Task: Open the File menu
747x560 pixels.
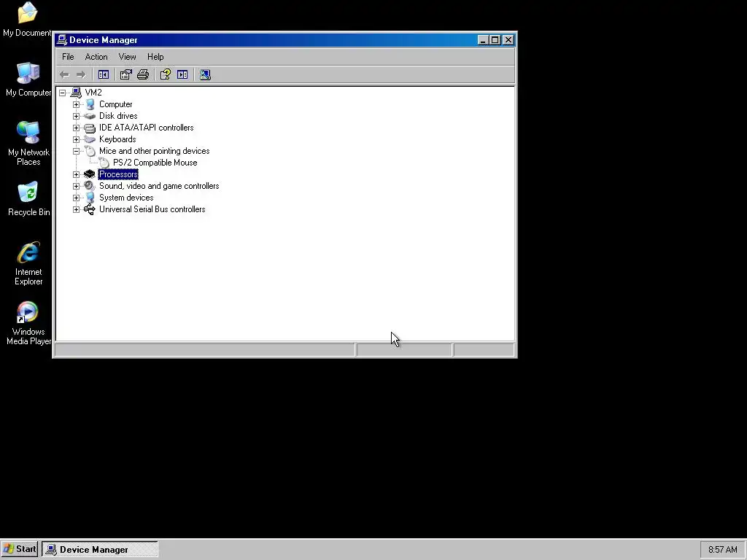Action: tap(68, 57)
